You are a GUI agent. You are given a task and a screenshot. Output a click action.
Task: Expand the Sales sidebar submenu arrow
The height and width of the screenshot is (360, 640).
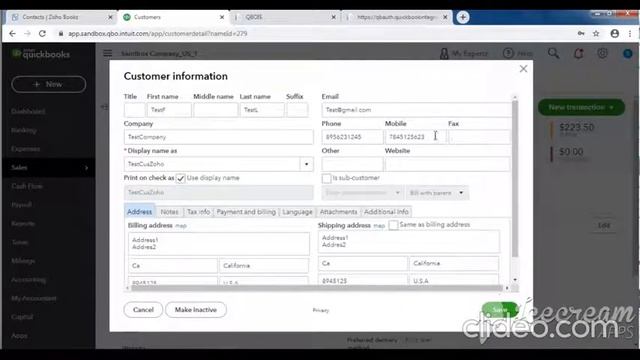click(86, 168)
